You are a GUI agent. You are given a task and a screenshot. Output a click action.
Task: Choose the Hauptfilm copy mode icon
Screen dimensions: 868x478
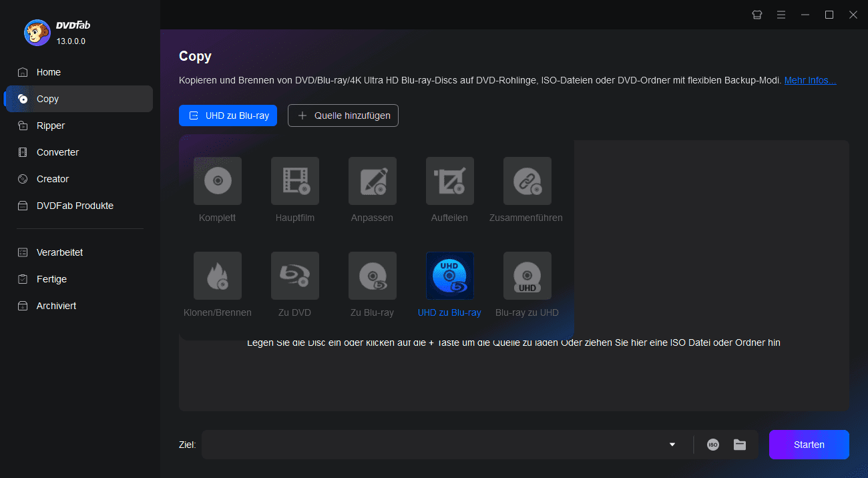click(295, 181)
